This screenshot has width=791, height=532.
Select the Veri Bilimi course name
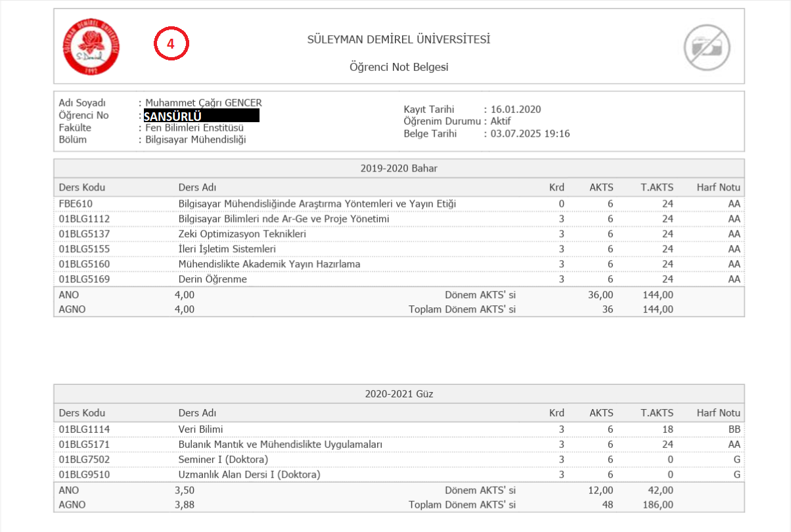point(202,429)
